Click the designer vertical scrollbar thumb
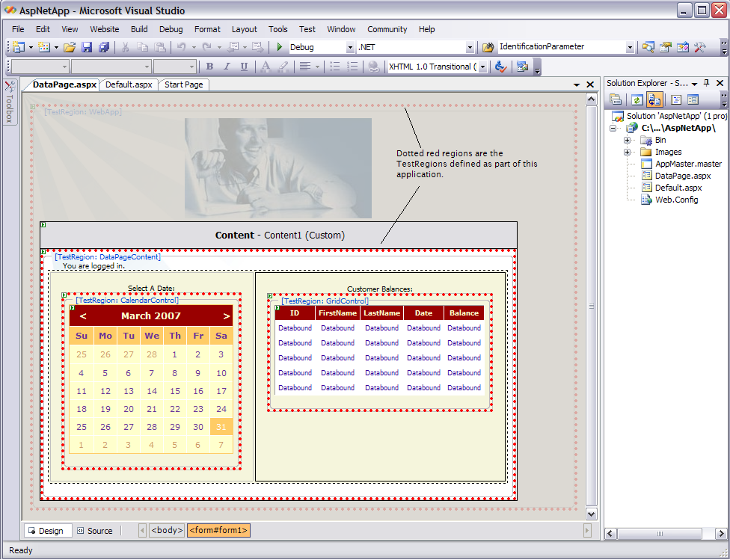 tap(592, 305)
